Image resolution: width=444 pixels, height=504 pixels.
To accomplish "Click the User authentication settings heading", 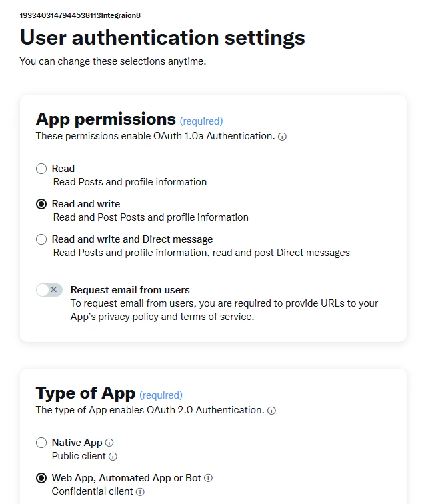I will tap(163, 37).
